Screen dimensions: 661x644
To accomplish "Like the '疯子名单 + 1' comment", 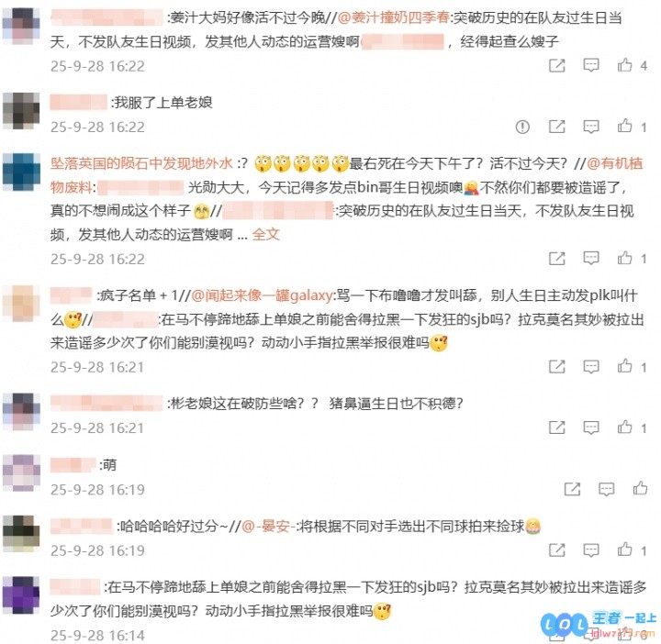I will pos(625,366).
